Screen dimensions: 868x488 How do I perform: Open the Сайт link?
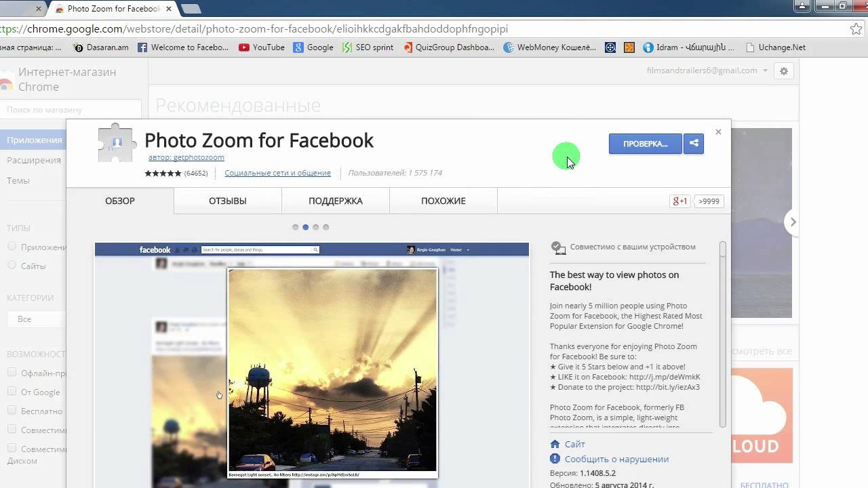coord(575,444)
